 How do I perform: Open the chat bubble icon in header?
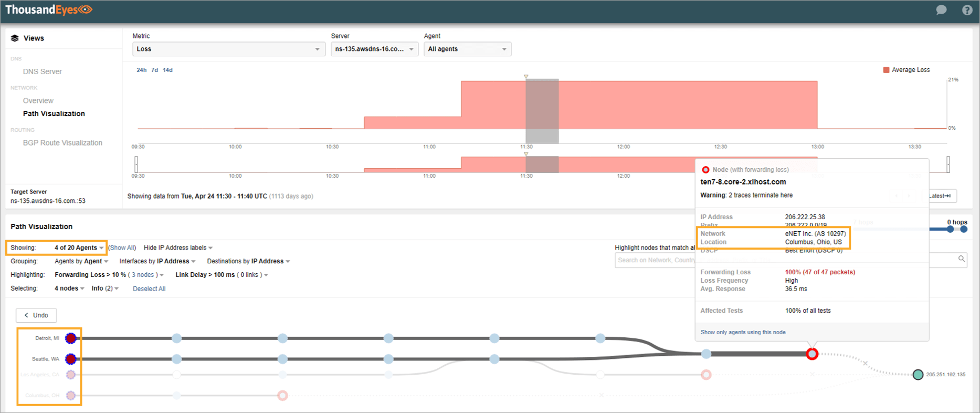tap(941, 10)
